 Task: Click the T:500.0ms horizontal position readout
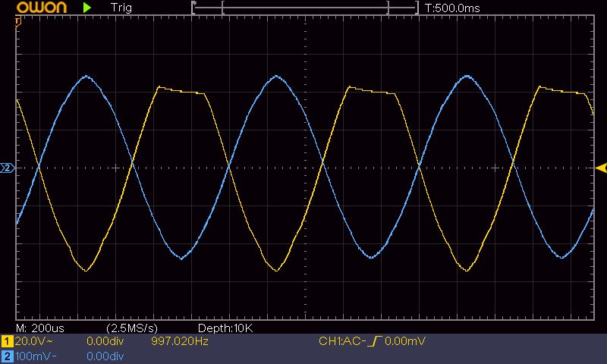click(452, 8)
